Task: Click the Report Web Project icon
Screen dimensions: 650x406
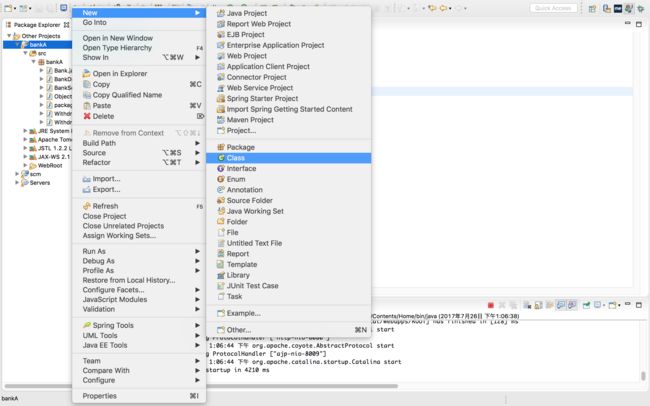Action: pos(221,24)
